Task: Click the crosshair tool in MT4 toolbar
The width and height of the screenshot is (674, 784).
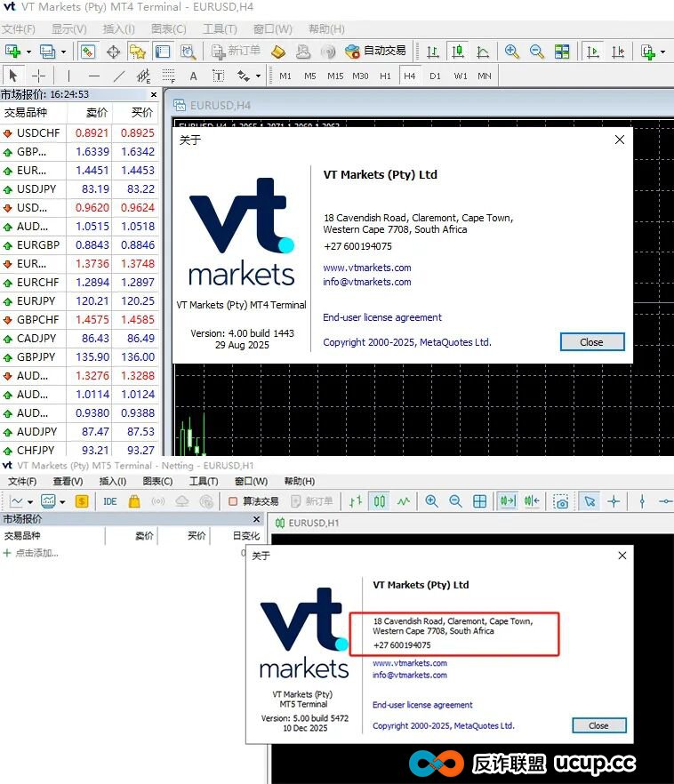Action: click(x=38, y=76)
